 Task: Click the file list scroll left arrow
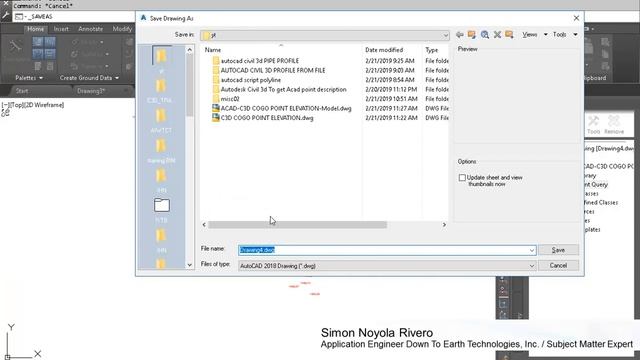click(204, 225)
